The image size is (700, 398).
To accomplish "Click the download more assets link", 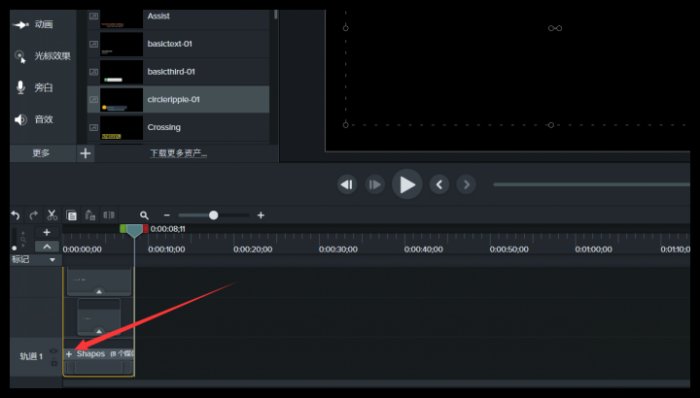I will tap(178, 153).
